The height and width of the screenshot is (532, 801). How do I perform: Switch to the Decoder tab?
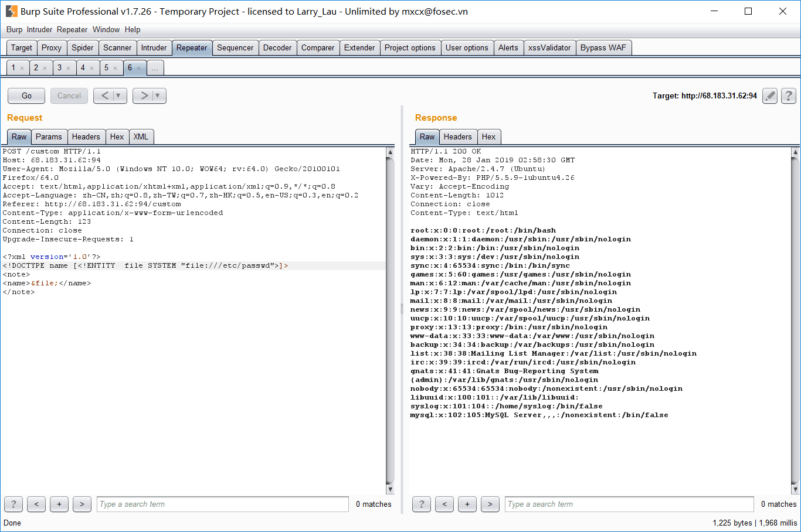(277, 48)
